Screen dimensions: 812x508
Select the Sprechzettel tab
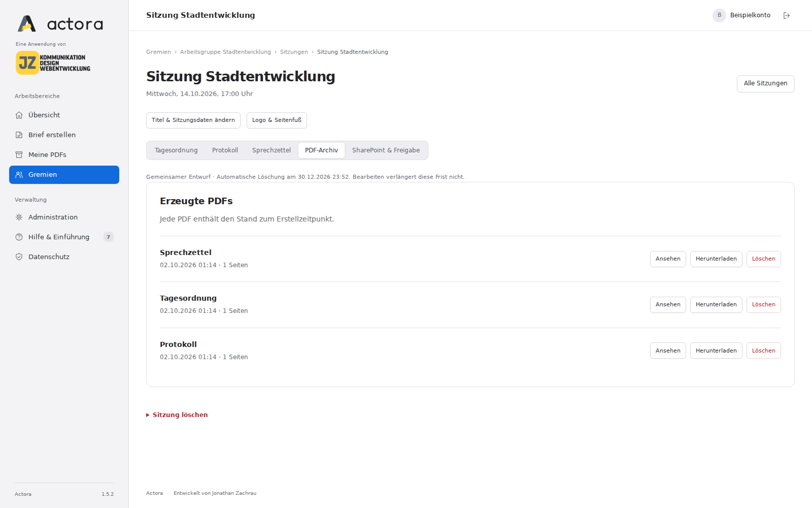[272, 150]
